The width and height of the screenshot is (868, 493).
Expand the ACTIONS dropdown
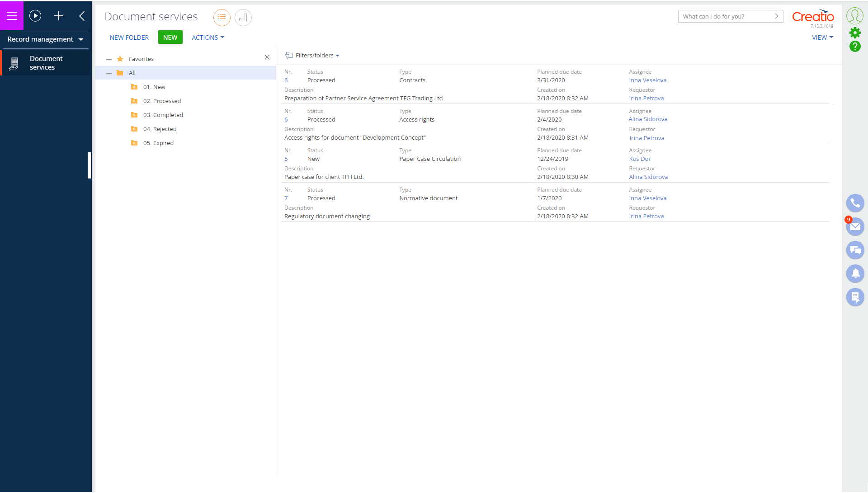208,38
